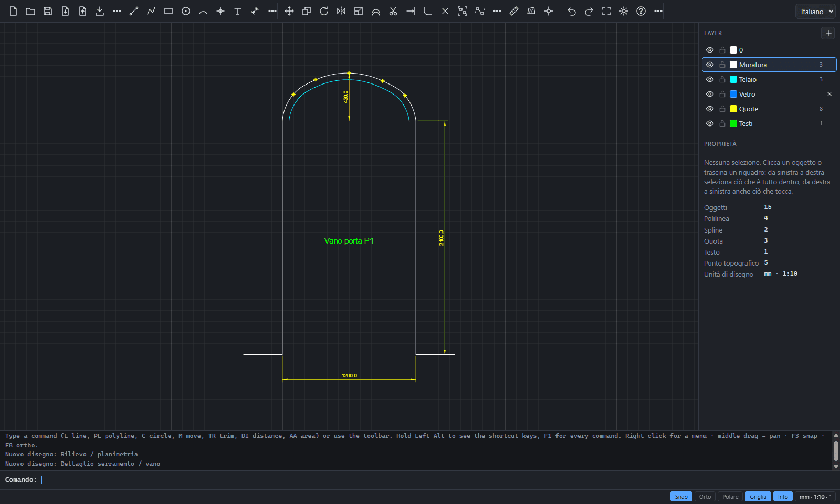
Task: Select the Line drawing tool
Action: point(134,11)
